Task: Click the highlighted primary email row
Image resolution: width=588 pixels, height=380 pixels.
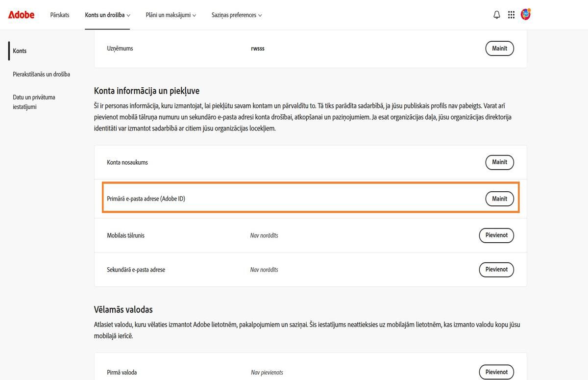Action: pyautogui.click(x=311, y=199)
